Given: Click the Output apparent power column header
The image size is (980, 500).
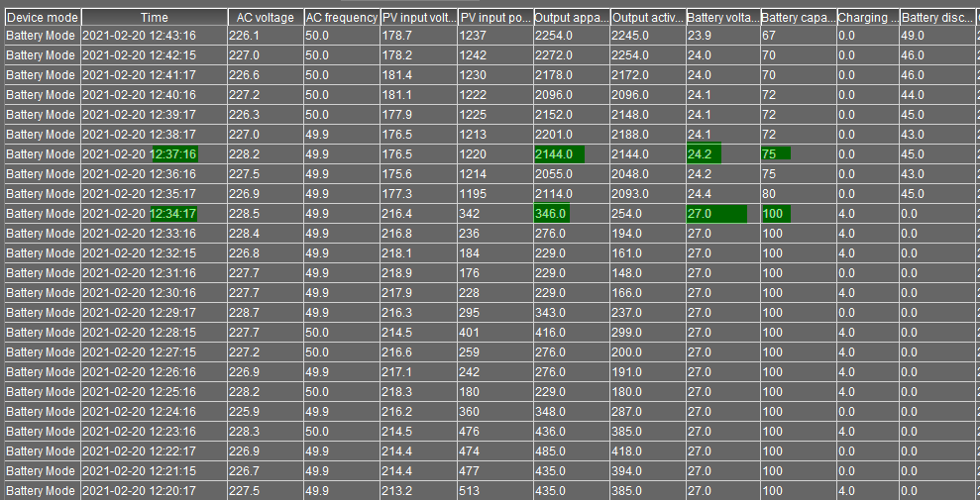Looking at the screenshot, I should tap(571, 18).
